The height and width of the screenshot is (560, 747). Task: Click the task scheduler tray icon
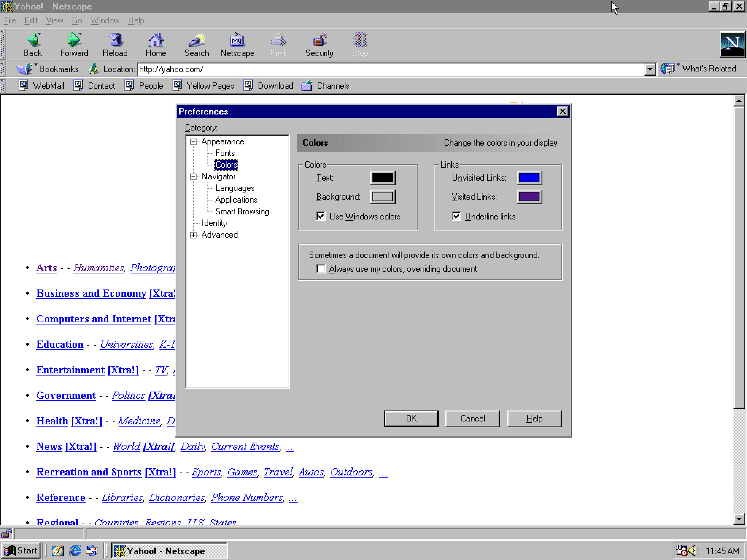(x=681, y=551)
